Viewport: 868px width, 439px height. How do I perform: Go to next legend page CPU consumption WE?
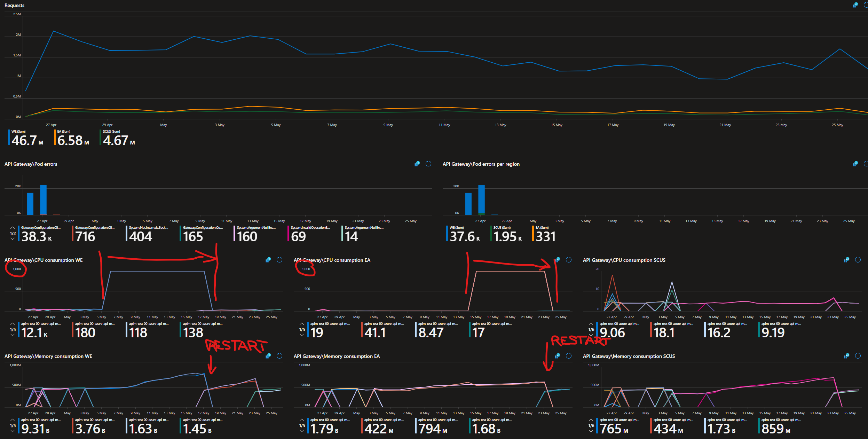[x=13, y=335]
